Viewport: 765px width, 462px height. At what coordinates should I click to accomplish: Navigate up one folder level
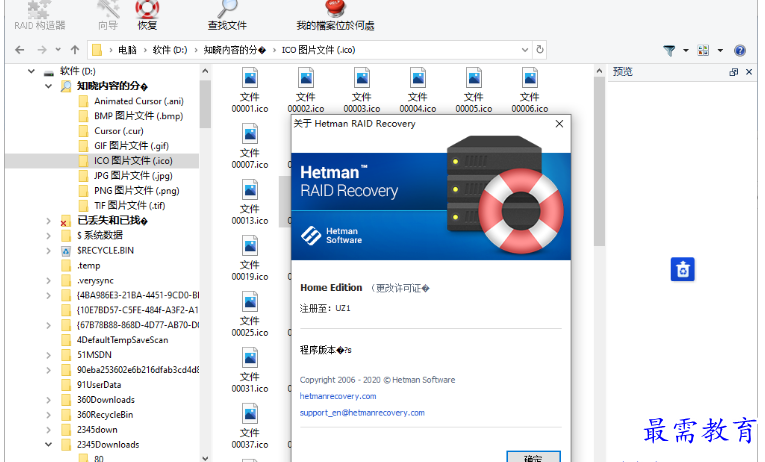(x=75, y=50)
